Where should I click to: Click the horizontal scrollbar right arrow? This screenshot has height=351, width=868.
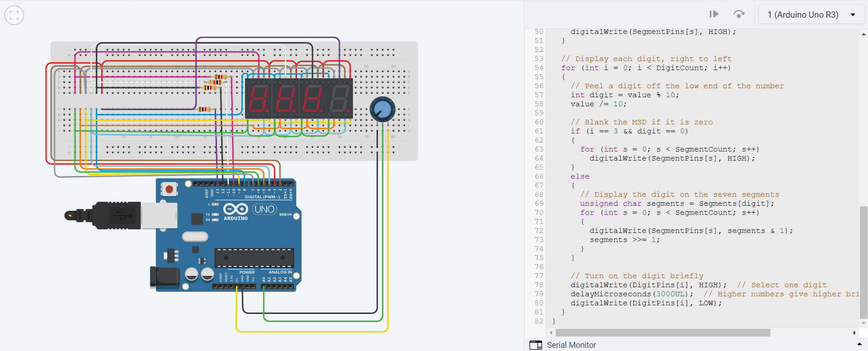coord(854,332)
